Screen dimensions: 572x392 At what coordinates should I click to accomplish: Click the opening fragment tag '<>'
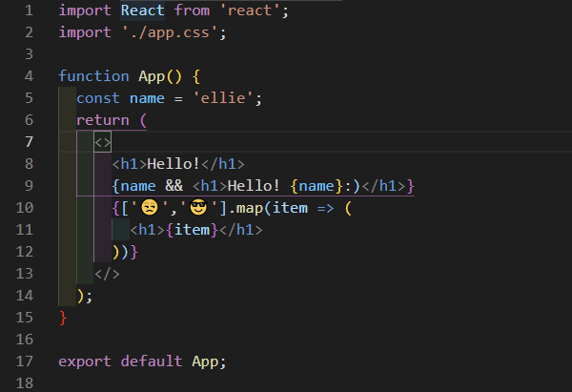point(103,142)
